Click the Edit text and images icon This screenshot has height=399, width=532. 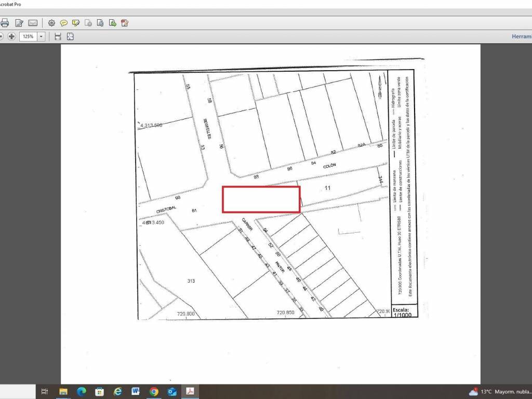tap(19, 23)
